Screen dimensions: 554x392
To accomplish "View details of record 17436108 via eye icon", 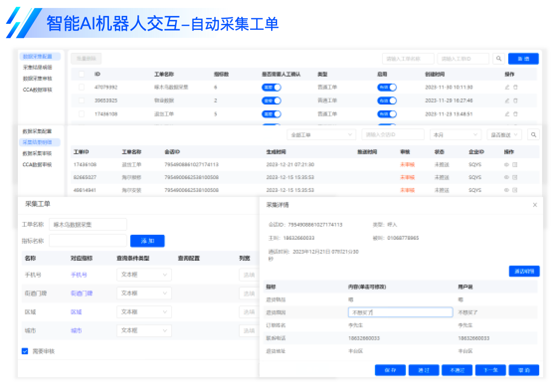I will coord(507,165).
